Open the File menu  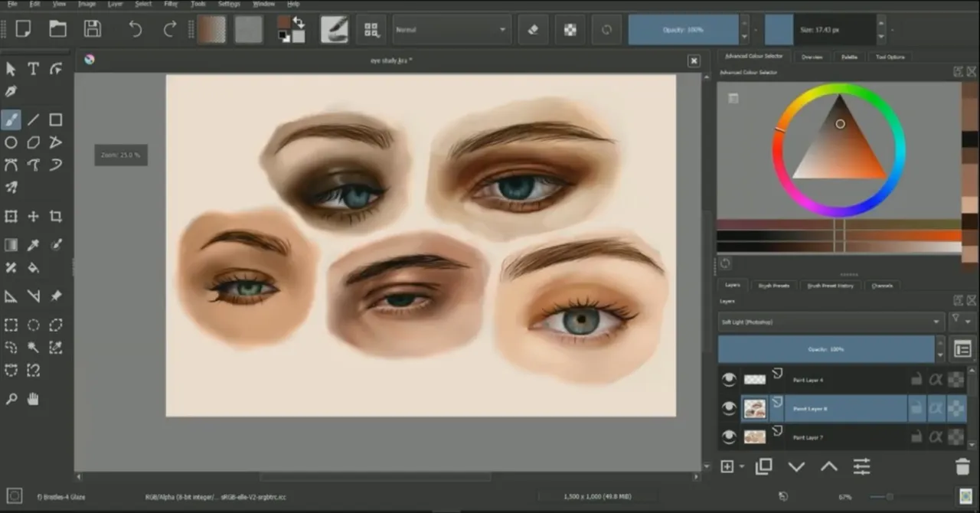[12, 4]
